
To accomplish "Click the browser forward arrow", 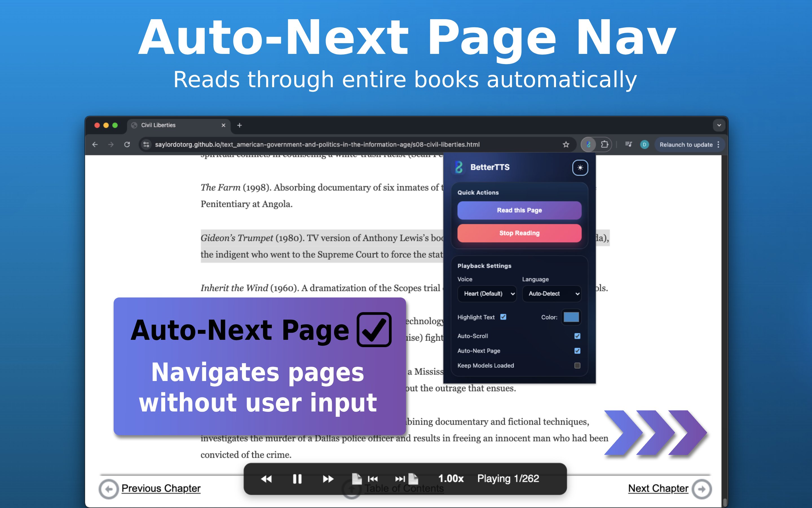I will [x=111, y=144].
